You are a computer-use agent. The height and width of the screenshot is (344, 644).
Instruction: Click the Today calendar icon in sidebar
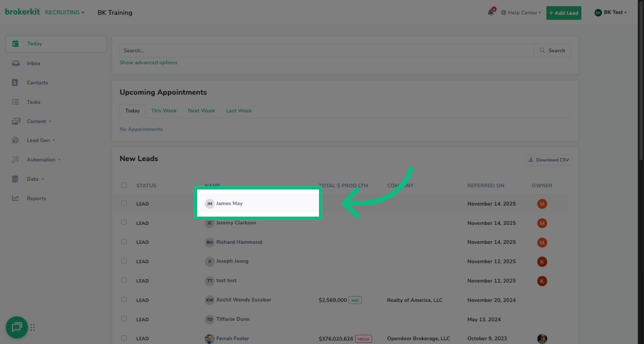[15, 44]
